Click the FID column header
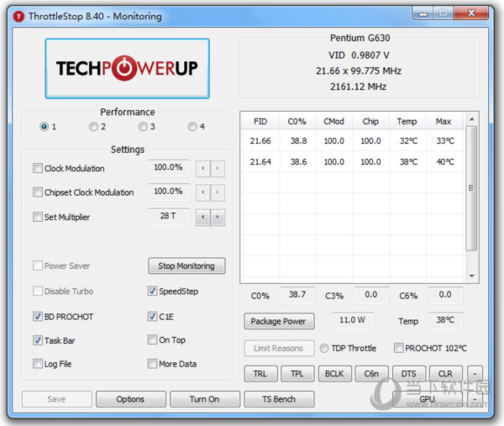Screen dimensions: 504x426 click(x=260, y=122)
